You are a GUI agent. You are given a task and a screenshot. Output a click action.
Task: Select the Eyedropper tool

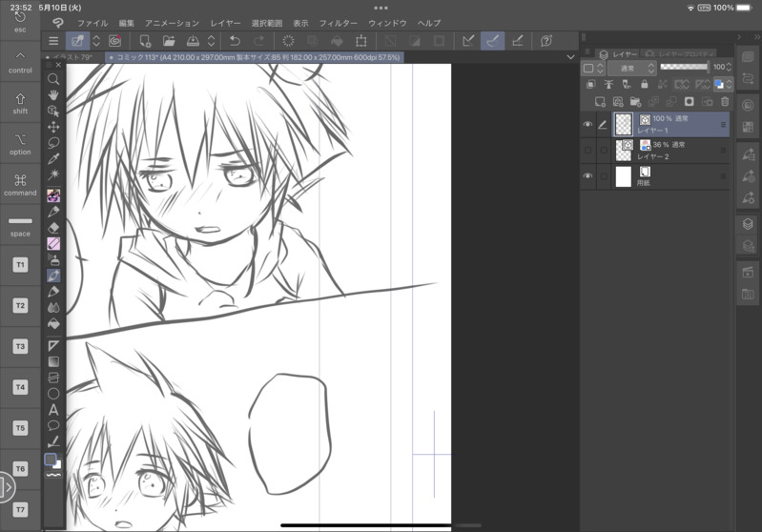(53, 159)
